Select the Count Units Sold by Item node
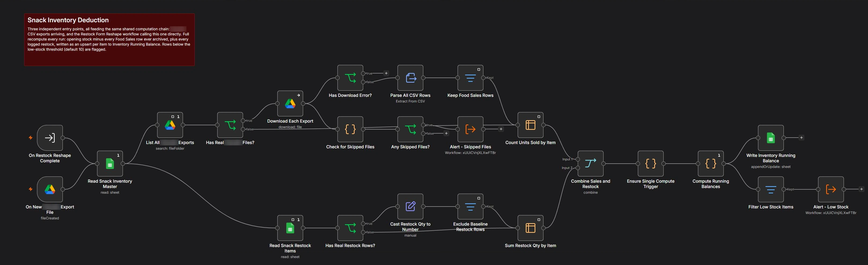Screen dimensions: 868x265 point(530,125)
